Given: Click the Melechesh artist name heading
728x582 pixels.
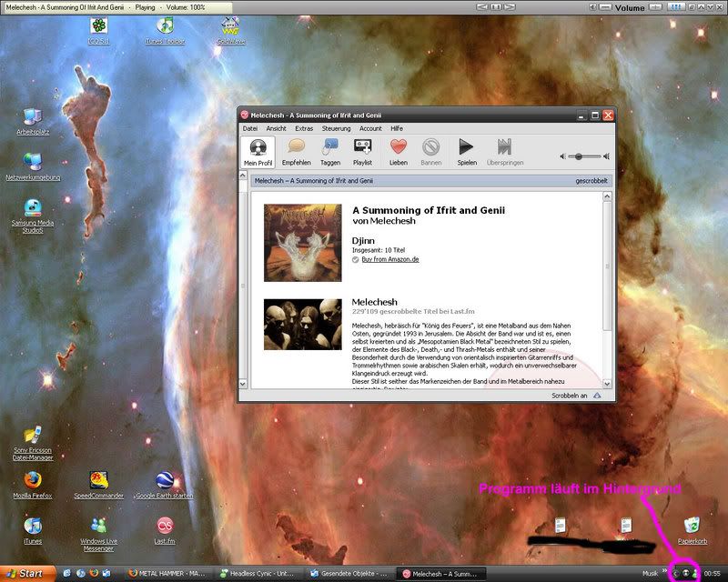Looking at the screenshot, I should coord(374,302).
